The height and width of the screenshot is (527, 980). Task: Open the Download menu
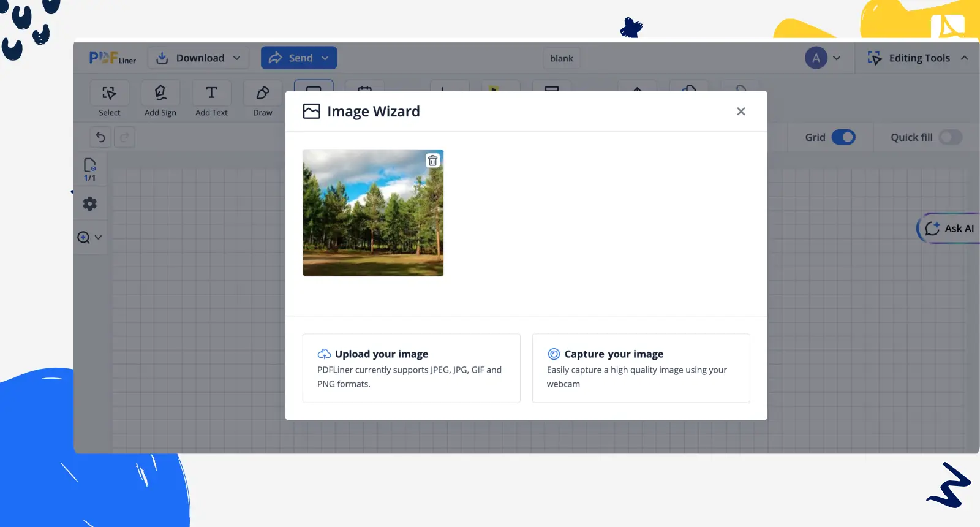(x=198, y=58)
